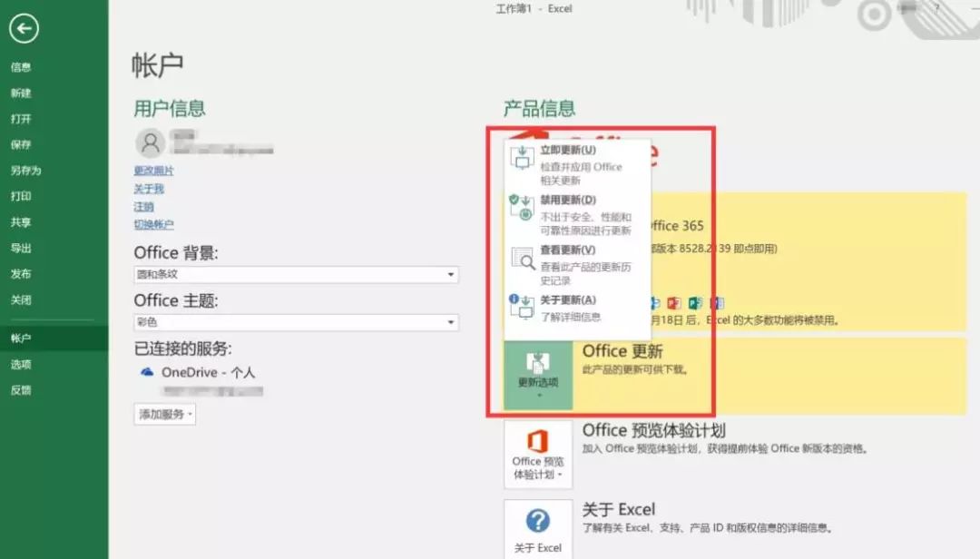Viewport: 980px width, 559px height.
Task: Click the 关于我 link
Action: [149, 189]
